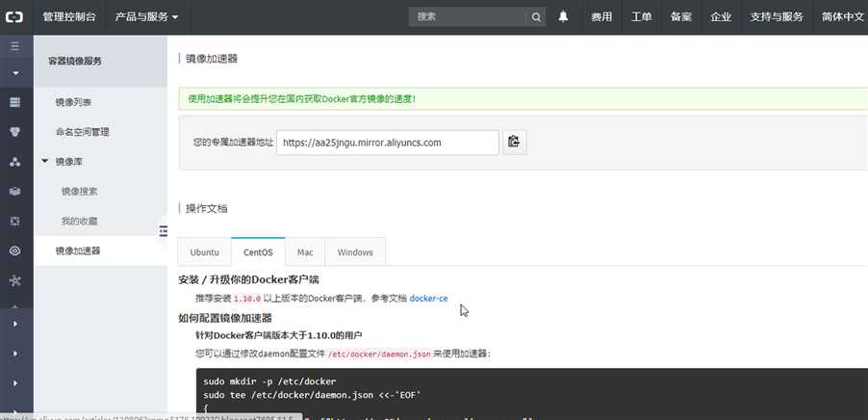Switch to the Ubuntu tab
This screenshot has height=420, width=868.
(204, 252)
